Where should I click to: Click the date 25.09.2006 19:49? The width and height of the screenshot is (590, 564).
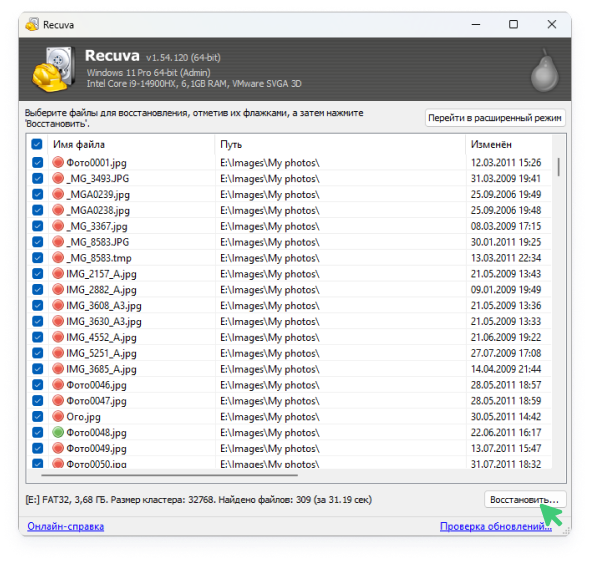506,194
